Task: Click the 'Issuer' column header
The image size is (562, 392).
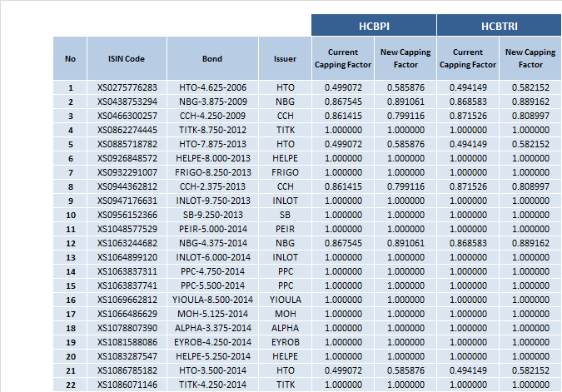Action: coord(285,58)
